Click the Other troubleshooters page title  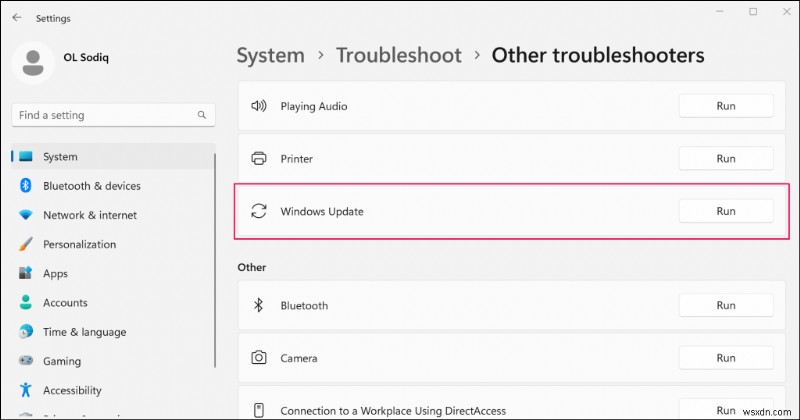click(598, 55)
